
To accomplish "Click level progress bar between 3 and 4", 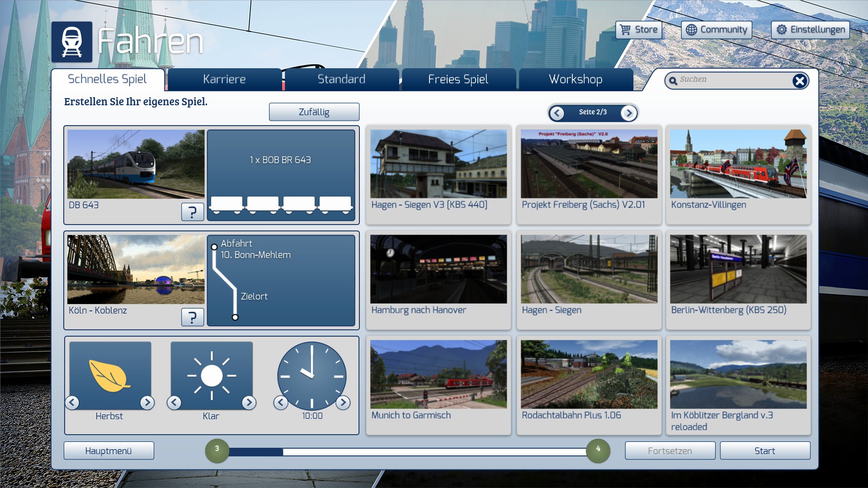I will [407, 451].
